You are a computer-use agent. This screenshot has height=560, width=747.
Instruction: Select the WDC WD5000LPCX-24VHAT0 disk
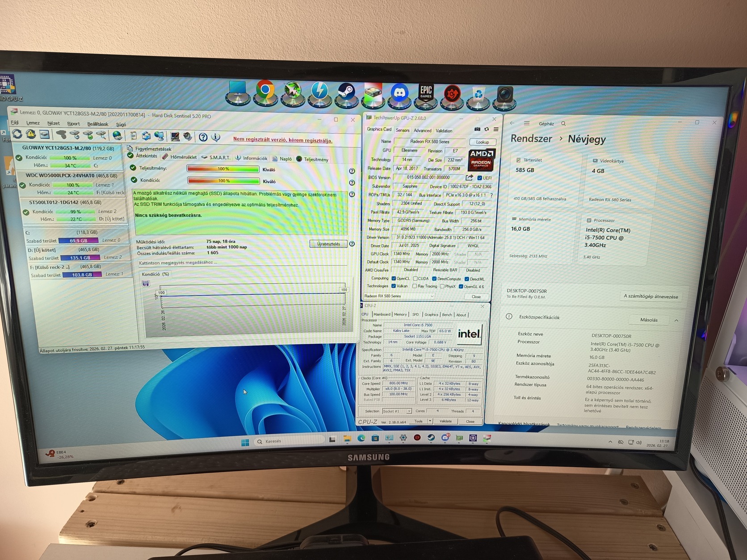point(71,184)
